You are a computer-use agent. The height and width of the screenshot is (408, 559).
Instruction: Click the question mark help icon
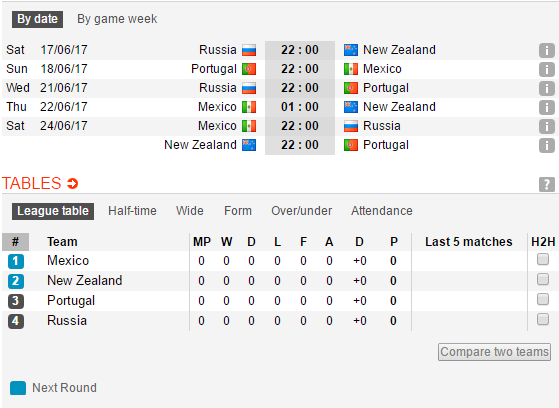point(547,184)
